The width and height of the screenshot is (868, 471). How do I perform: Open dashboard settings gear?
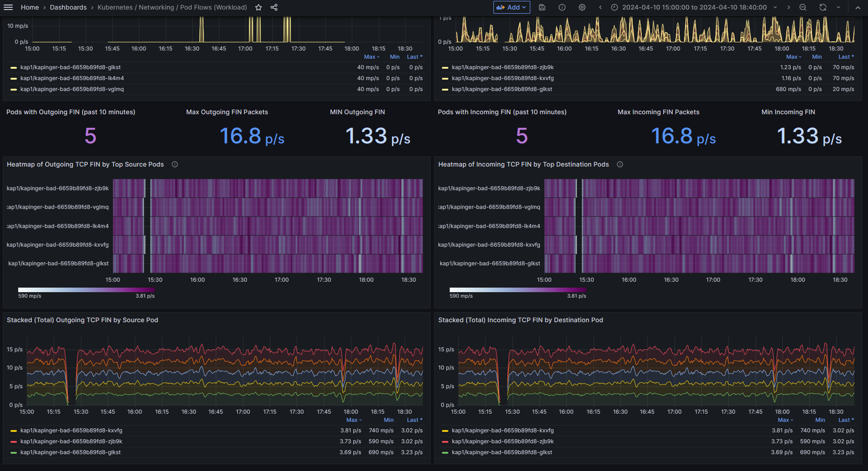tap(582, 7)
